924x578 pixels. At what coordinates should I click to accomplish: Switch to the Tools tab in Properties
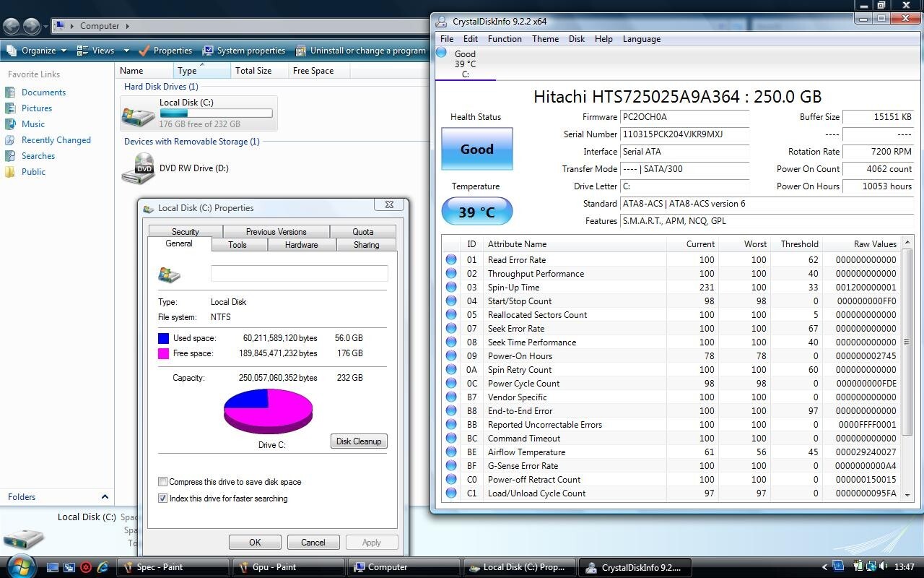pyautogui.click(x=237, y=245)
